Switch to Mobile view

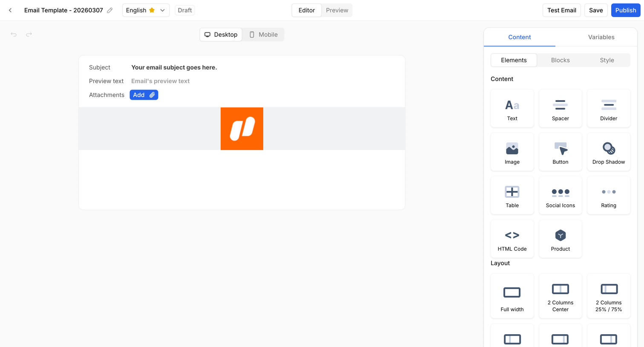click(263, 35)
